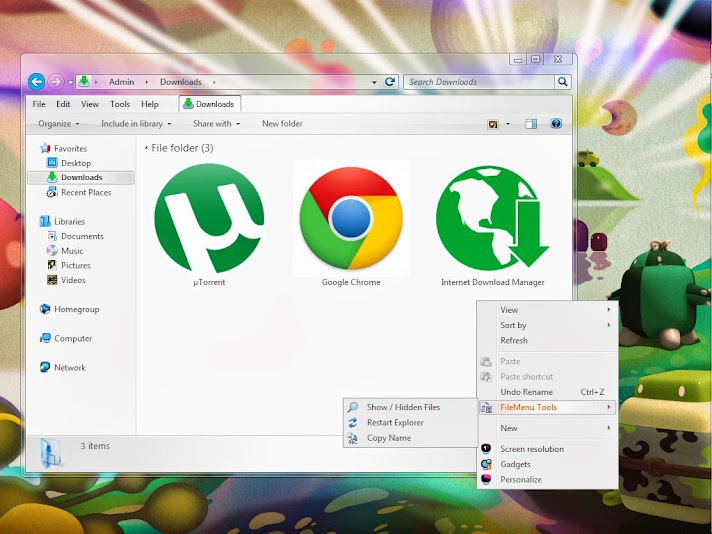Select Downloads in the navigation pane
712x534 pixels.
[x=81, y=178]
